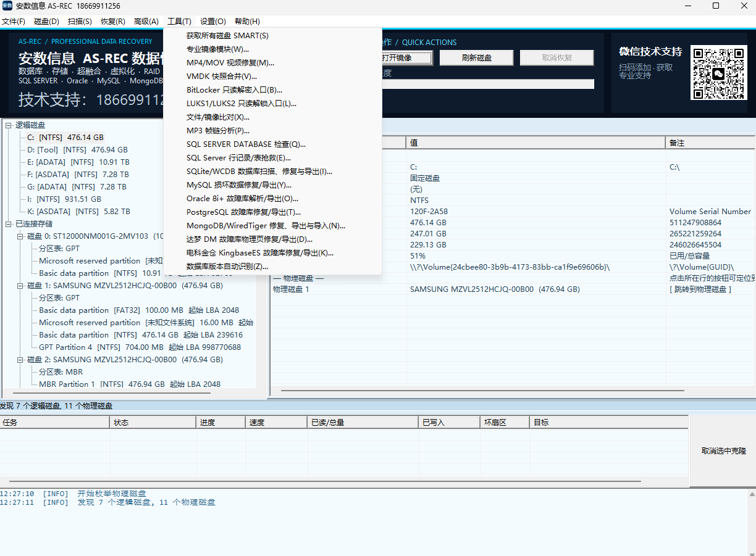This screenshot has width=756, height=556.
Task: Open the 恢复(R) menu
Action: [x=114, y=22]
